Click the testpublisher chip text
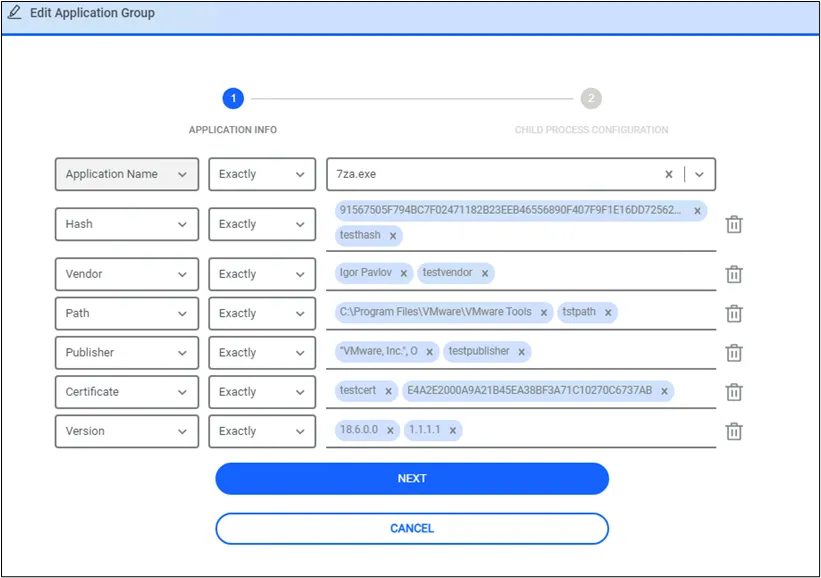 tap(479, 351)
